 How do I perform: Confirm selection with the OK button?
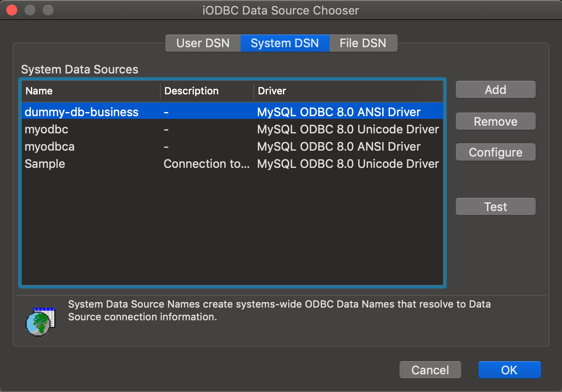pyautogui.click(x=509, y=370)
